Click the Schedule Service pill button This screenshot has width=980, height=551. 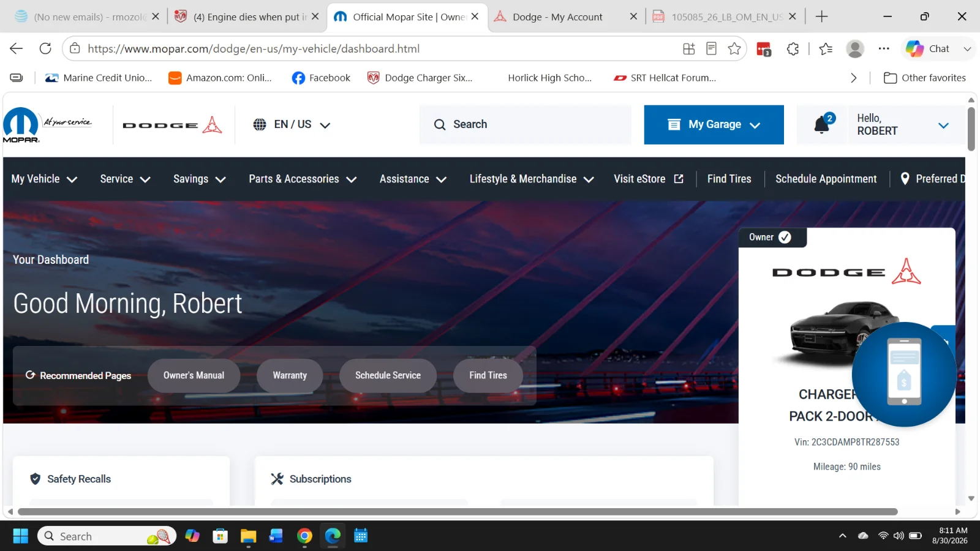(x=388, y=375)
